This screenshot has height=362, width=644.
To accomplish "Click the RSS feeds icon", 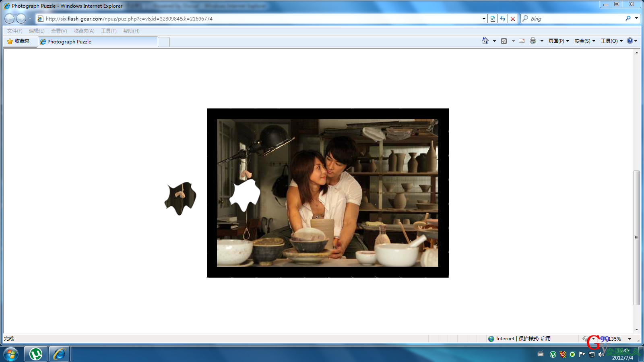I will click(504, 41).
